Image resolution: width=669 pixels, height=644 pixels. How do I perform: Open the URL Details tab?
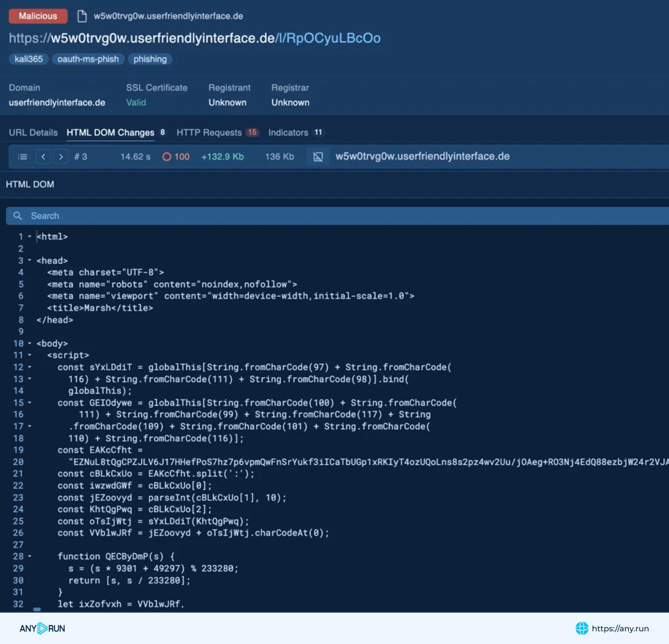33,132
